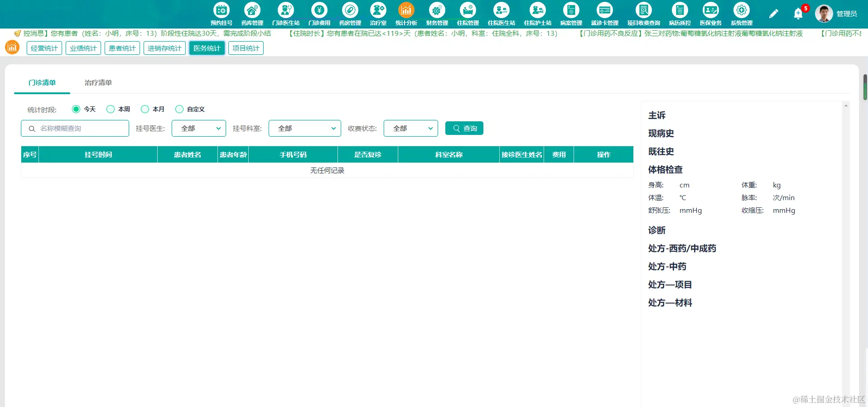Click the 管理员 user name

tap(847, 14)
